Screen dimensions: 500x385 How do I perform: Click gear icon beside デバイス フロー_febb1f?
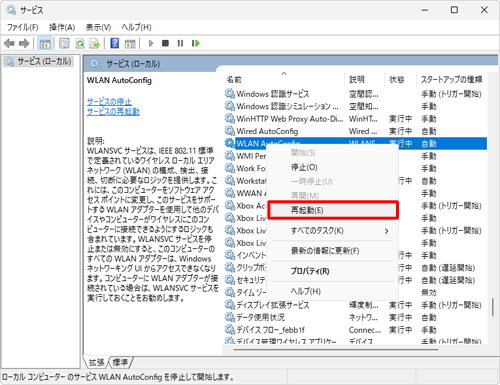tap(230, 330)
